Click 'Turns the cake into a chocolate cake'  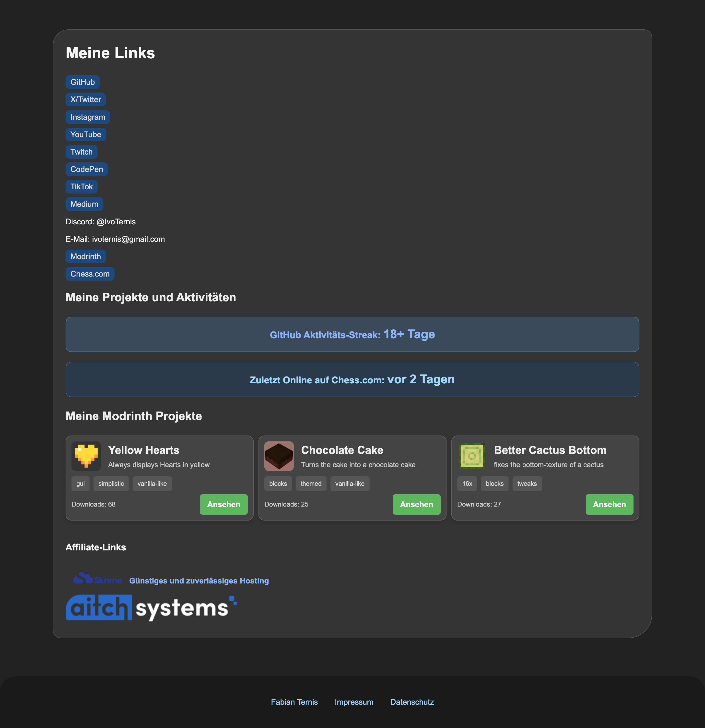click(358, 465)
